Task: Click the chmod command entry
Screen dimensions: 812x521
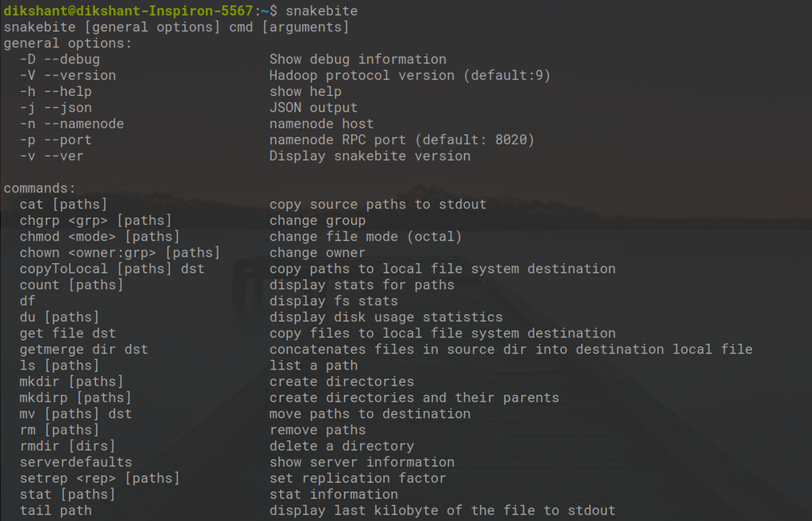Action: [x=99, y=237]
